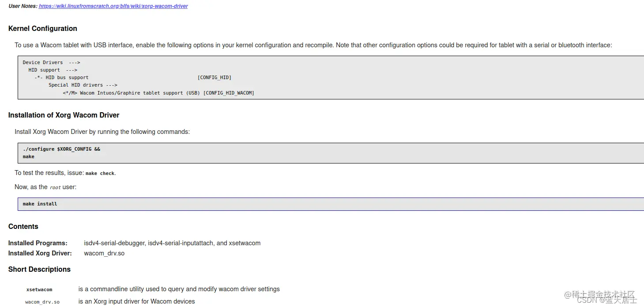Click the 'HID bus support' line
The height and width of the screenshot is (308, 644).
(62, 77)
